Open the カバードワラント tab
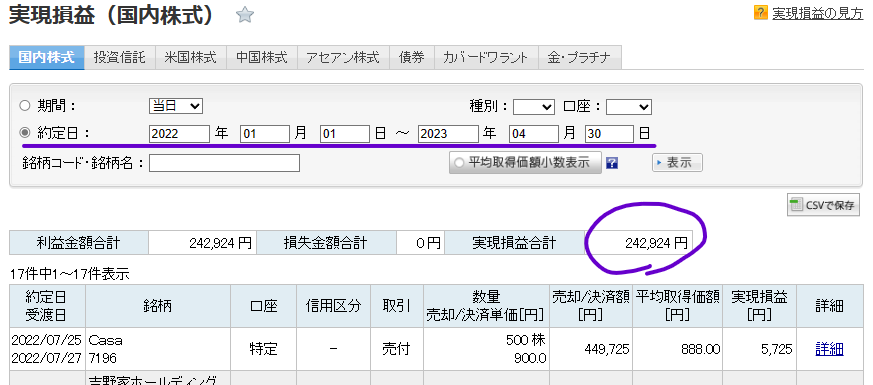This screenshot has width=873, height=385. click(x=485, y=57)
